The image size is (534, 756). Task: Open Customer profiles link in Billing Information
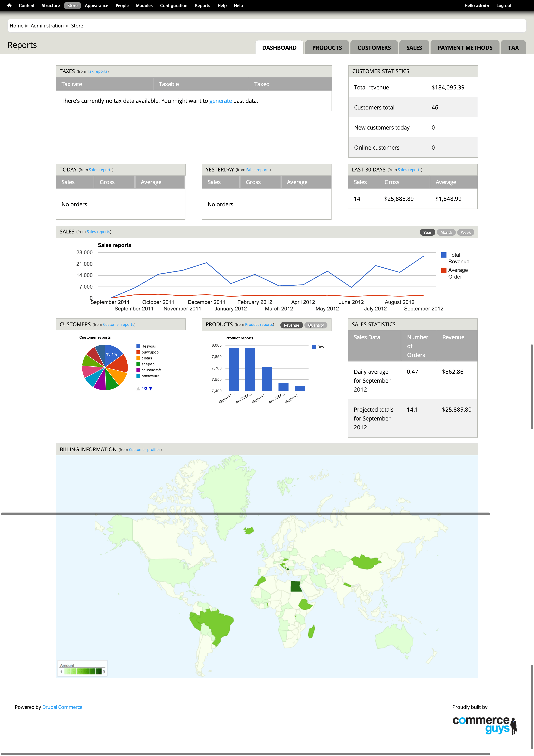[145, 449]
